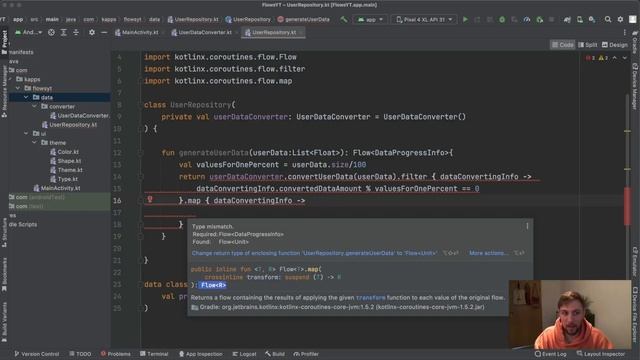This screenshot has width=640, height=360.
Task: Collapse the ui folder in the tree
Action: tap(26, 133)
